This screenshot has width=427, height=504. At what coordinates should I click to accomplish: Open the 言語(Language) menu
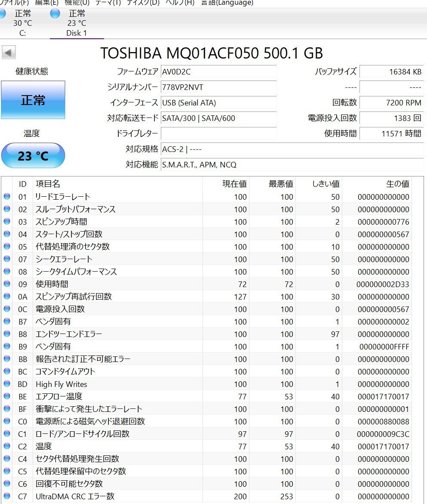[227, 3]
